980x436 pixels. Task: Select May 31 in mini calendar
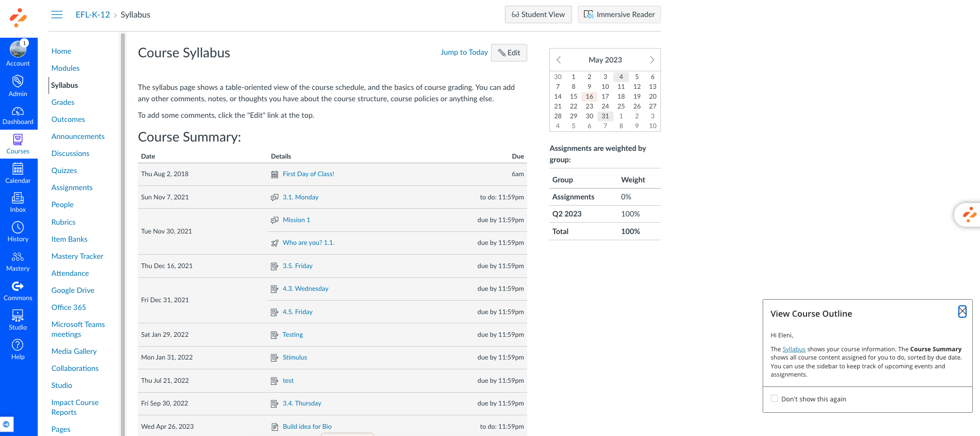click(605, 116)
